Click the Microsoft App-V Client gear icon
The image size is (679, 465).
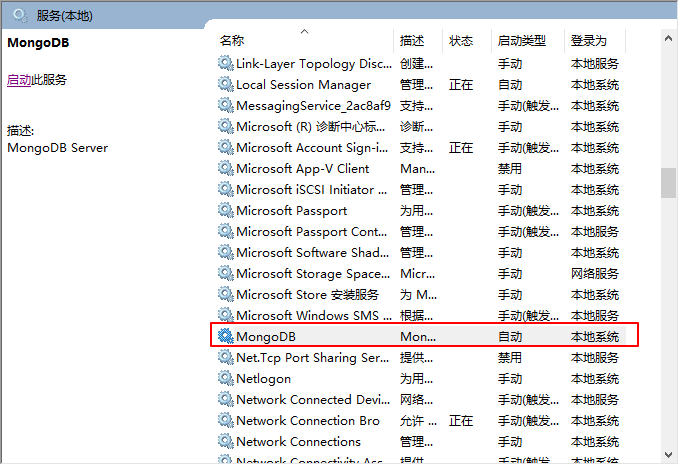[226, 169]
